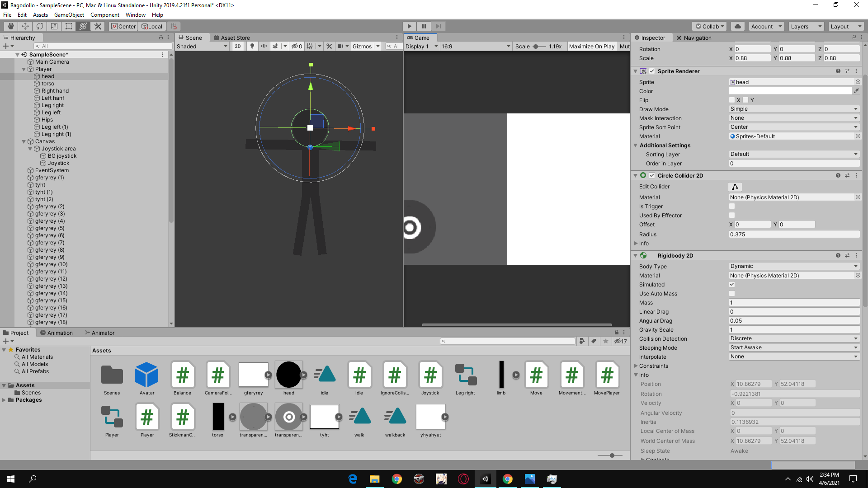Screen dimensions: 868x488
Task: Enable the Is Trigger checkbox
Action: click(x=732, y=206)
